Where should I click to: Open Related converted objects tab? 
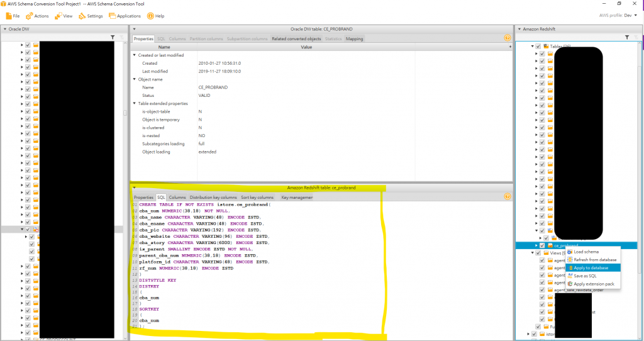click(296, 38)
